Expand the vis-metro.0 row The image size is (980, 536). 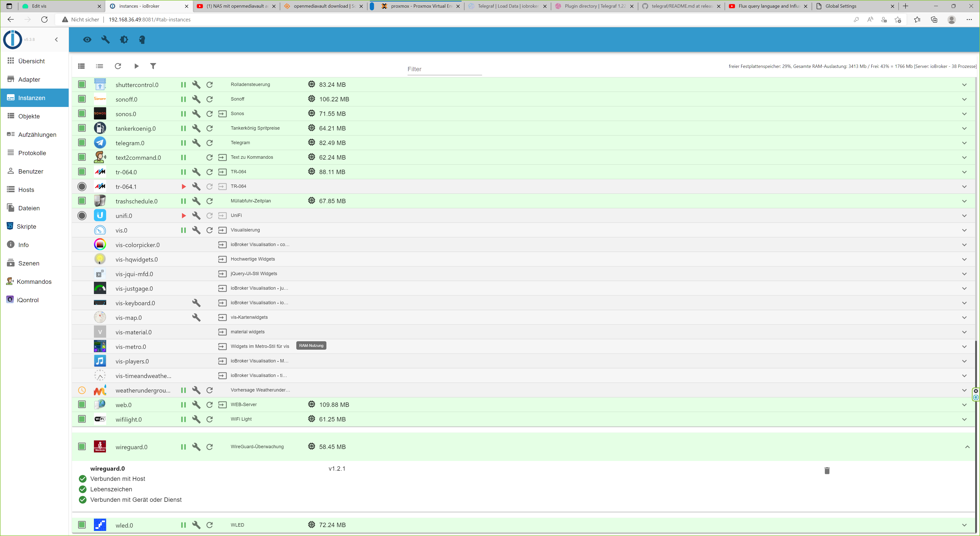coord(964,347)
